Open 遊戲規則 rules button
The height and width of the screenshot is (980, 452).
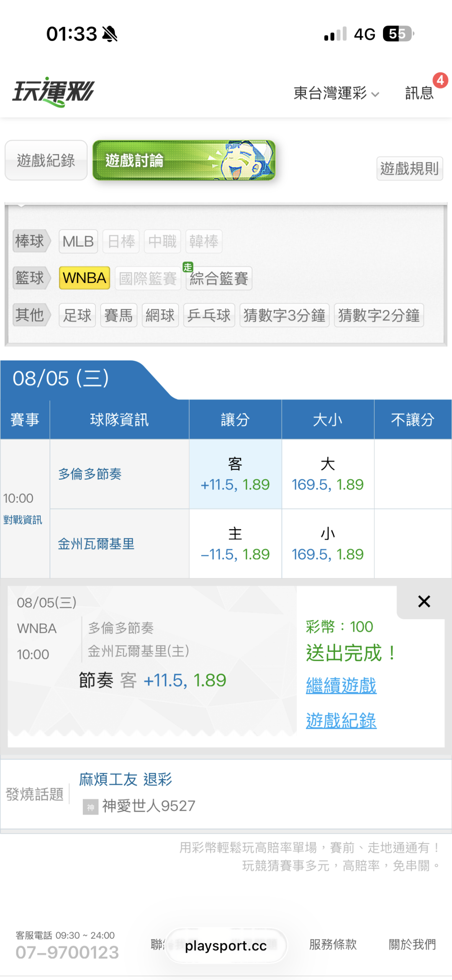coord(410,168)
